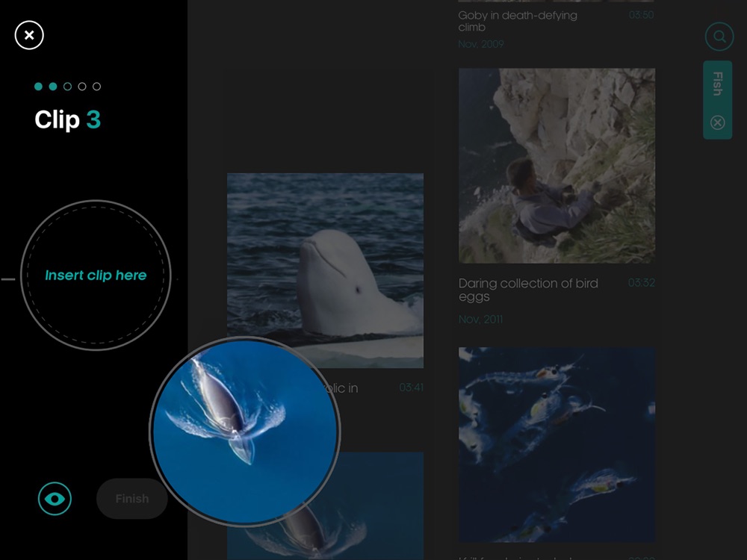Screen dimensions: 747x560
Task: Toggle the preview eye button
Action: 55,499
